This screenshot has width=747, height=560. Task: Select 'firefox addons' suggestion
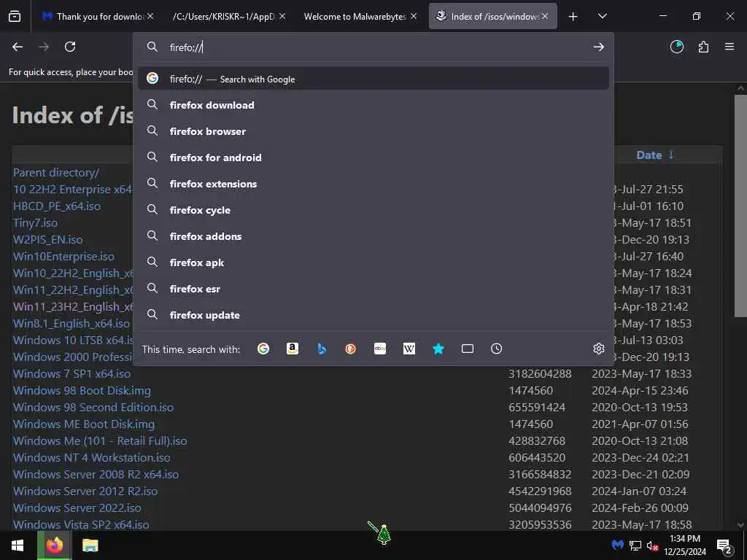point(373,236)
